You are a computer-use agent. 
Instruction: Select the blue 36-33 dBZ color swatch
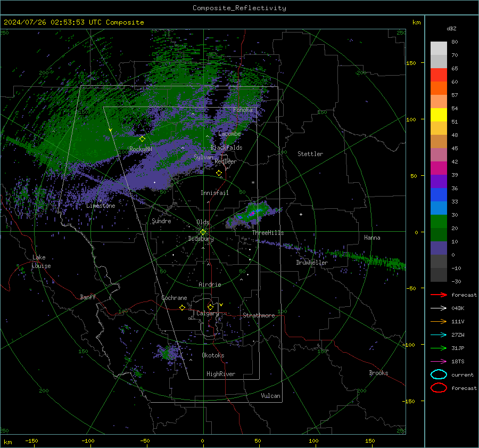[439, 195]
